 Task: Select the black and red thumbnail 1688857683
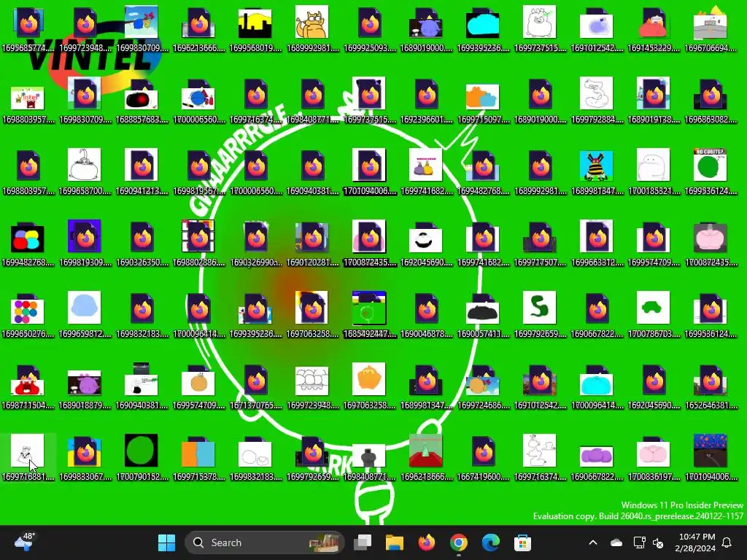pos(142,99)
